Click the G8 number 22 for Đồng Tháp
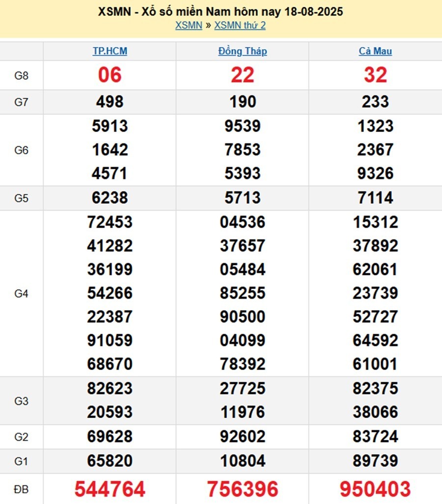The image size is (442, 504). click(x=243, y=75)
